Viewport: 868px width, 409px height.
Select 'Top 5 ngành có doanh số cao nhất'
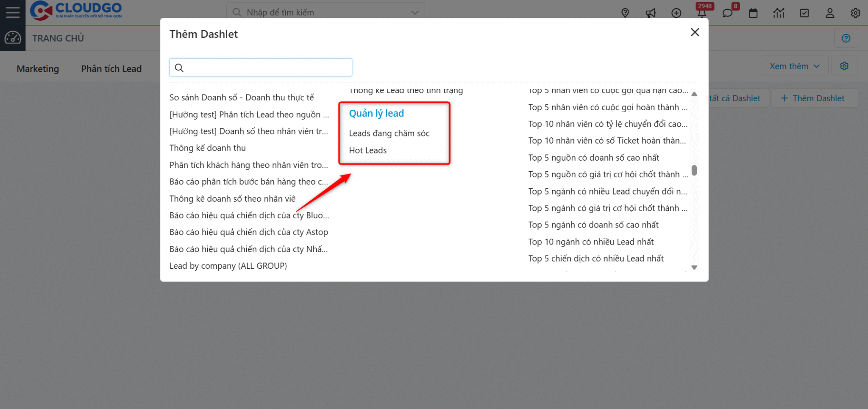tap(593, 225)
